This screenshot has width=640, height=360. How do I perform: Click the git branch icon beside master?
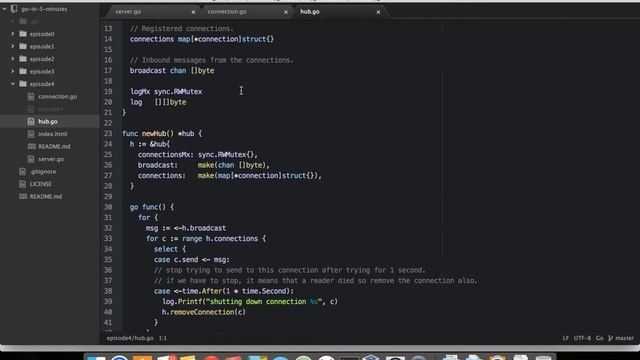pos(610,338)
